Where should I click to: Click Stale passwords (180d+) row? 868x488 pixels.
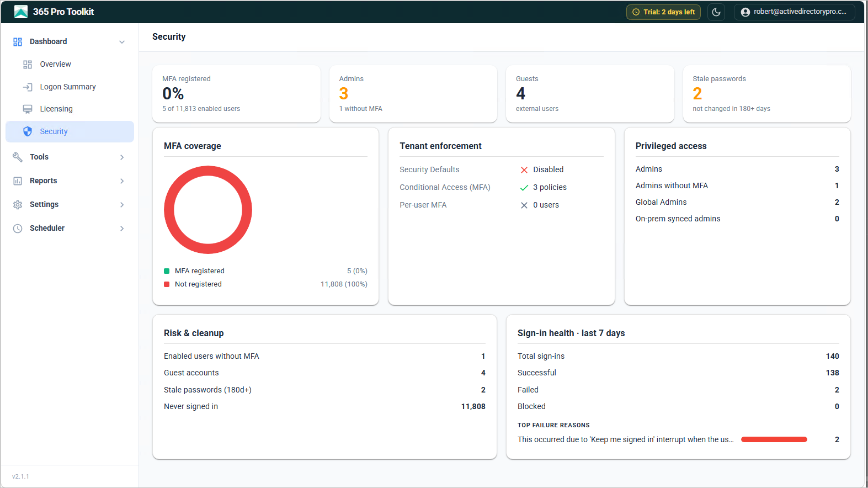324,390
